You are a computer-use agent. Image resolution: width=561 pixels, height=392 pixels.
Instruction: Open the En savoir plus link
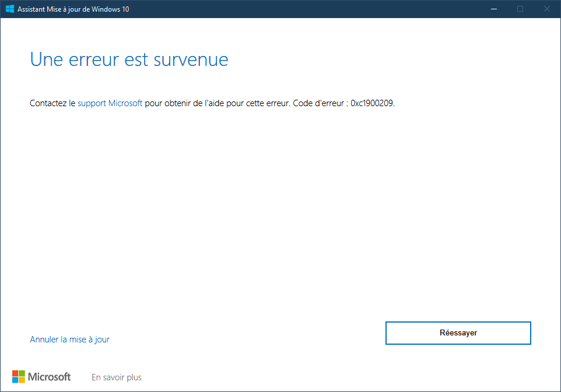pos(117,377)
